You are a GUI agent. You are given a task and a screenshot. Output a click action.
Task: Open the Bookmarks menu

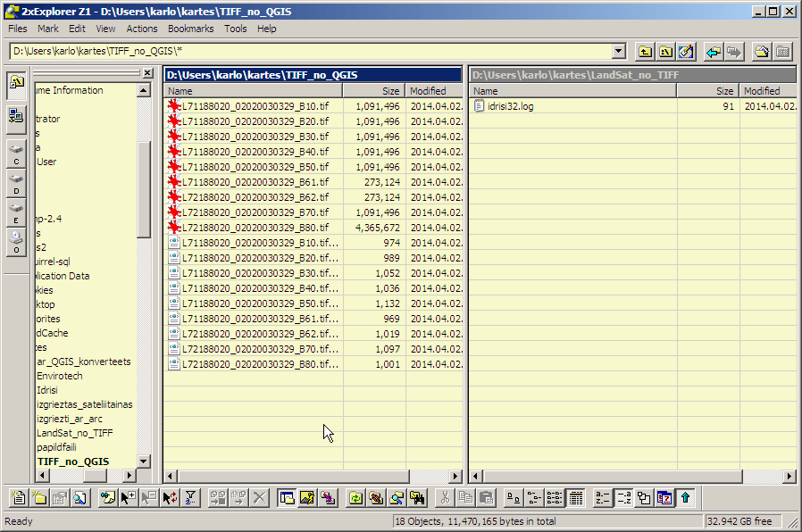pyautogui.click(x=191, y=29)
